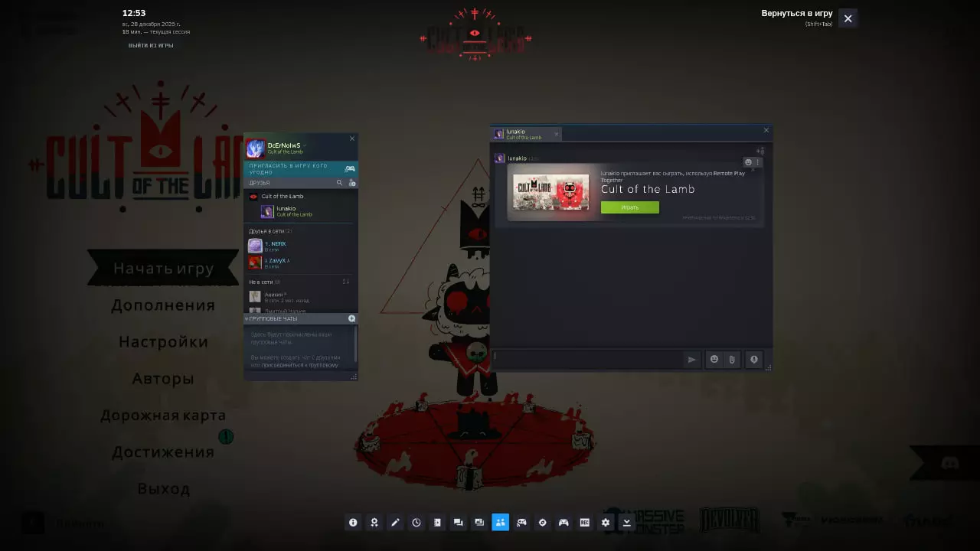Image resolution: width=980 pixels, height=551 pixels.
Task: Select Выход in game menu
Action: [x=163, y=489]
